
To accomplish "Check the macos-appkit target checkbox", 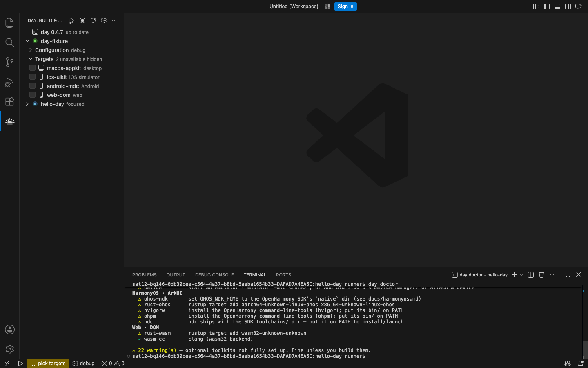I will click(x=33, y=68).
